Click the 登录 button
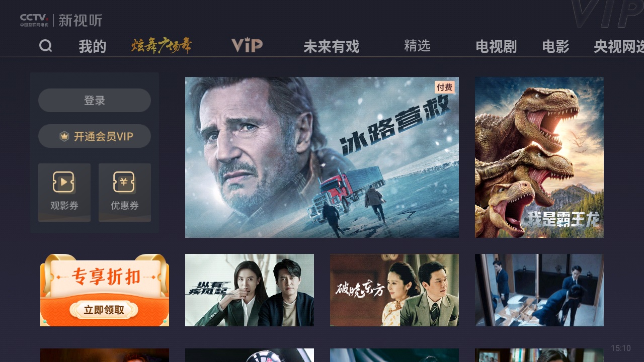 (95, 101)
